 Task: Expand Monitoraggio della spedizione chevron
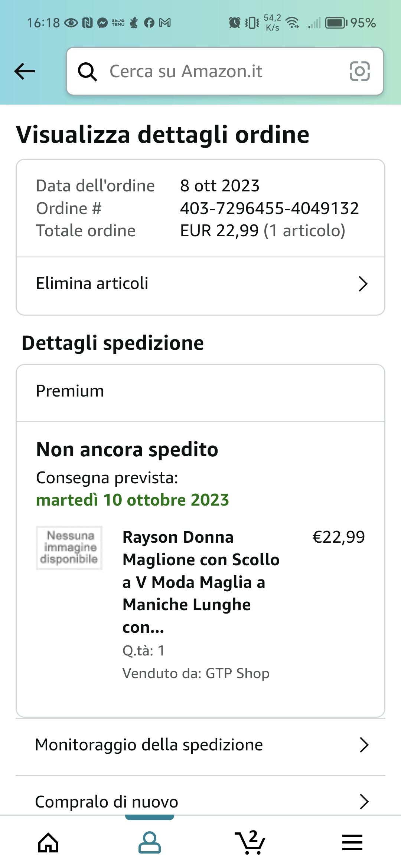(x=364, y=745)
